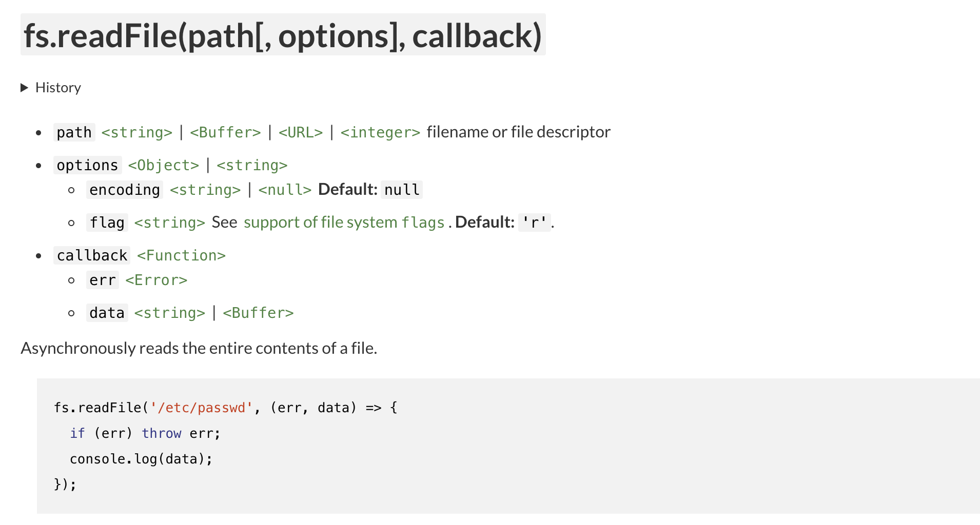Click the '/etc/passwd' string in code
980x525 pixels.
pos(201,408)
